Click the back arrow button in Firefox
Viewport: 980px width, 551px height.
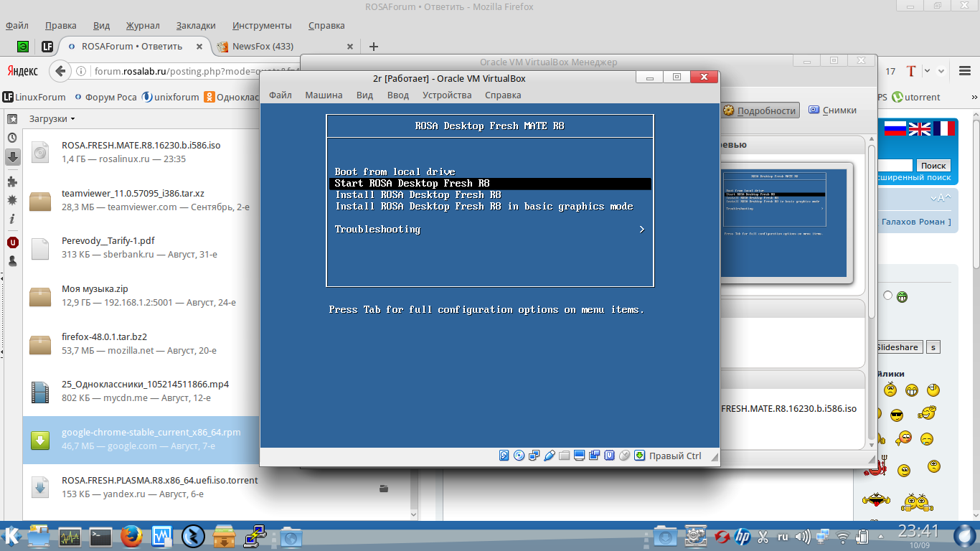coord(60,71)
